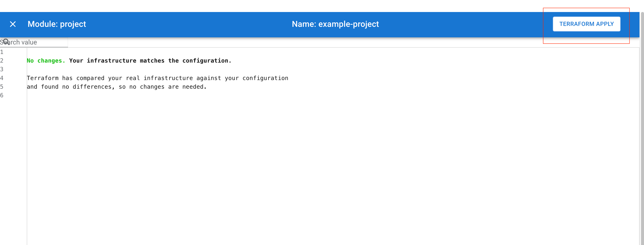Screen dimensions: 644x245
Task: Click the 'no changes are needed' line
Action: 116,87
